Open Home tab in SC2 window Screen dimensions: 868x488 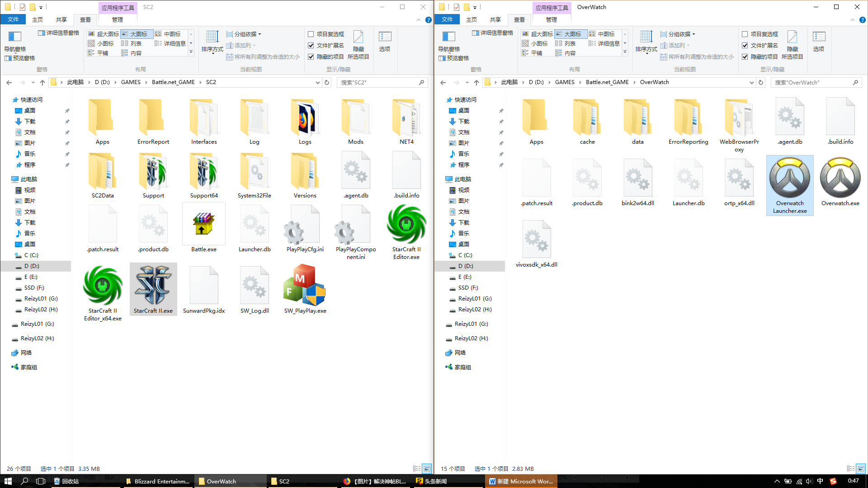click(x=38, y=19)
